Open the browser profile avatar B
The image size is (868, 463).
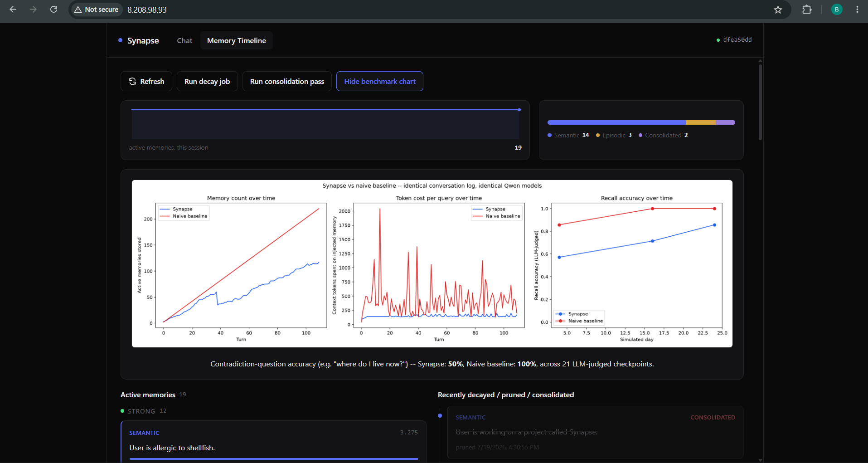837,10
